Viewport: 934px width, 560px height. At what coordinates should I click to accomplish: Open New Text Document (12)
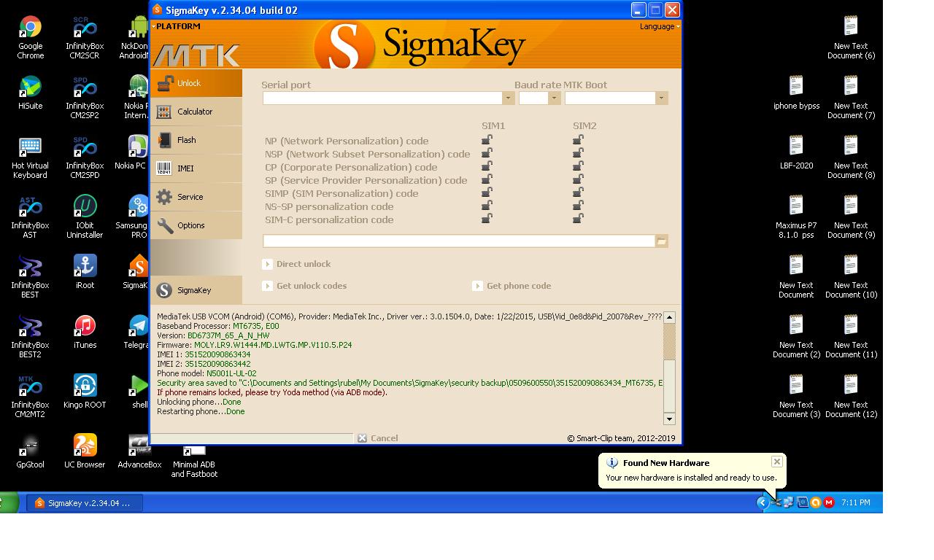[852, 396]
